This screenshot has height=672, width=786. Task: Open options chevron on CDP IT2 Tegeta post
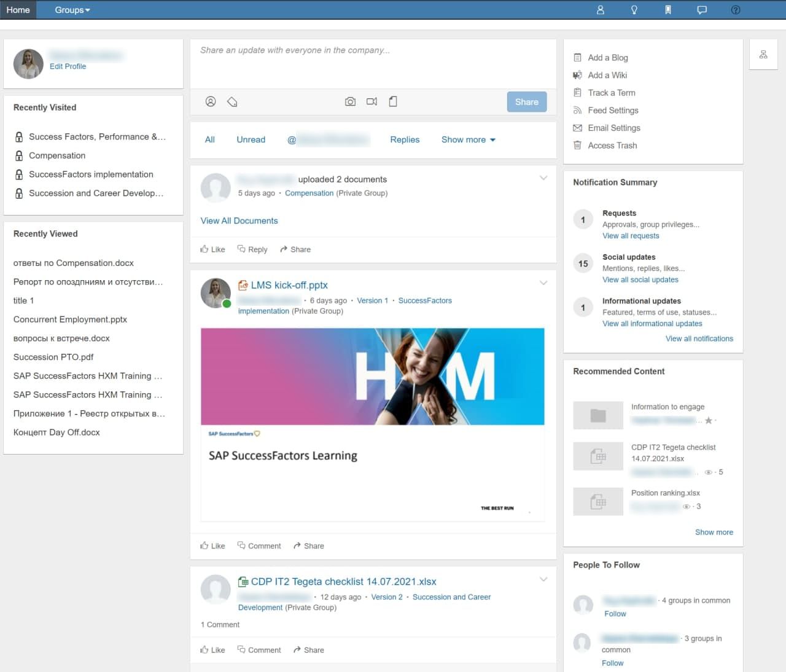[x=543, y=579]
